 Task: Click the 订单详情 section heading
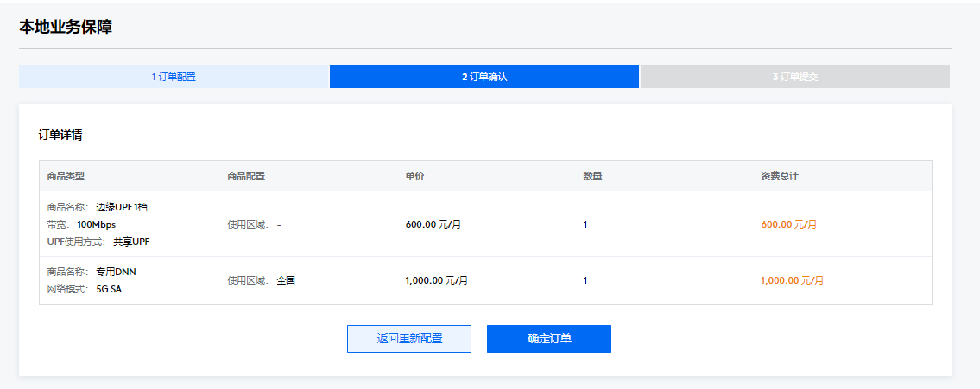tap(60, 135)
